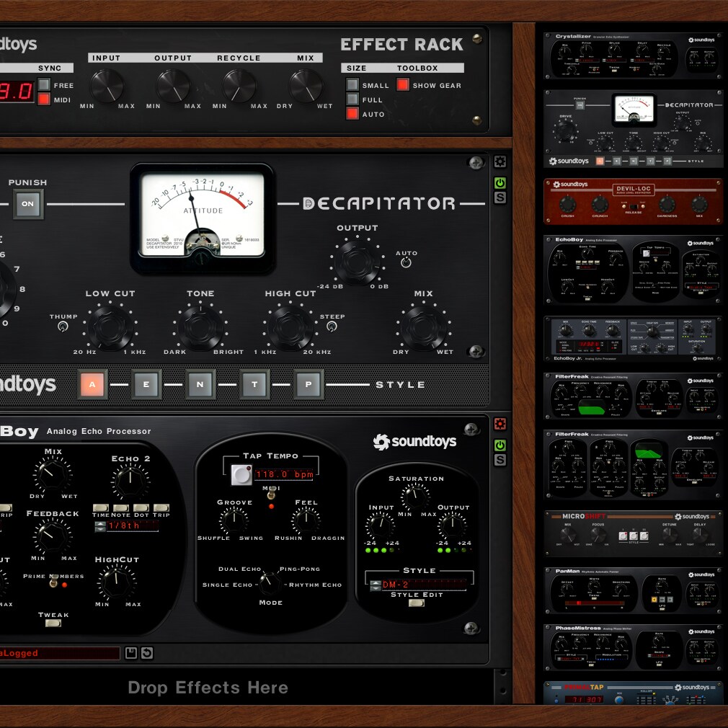728x728 pixels.
Task: Click the Effect Rack dry/wet Mix knob
Action: [306, 86]
